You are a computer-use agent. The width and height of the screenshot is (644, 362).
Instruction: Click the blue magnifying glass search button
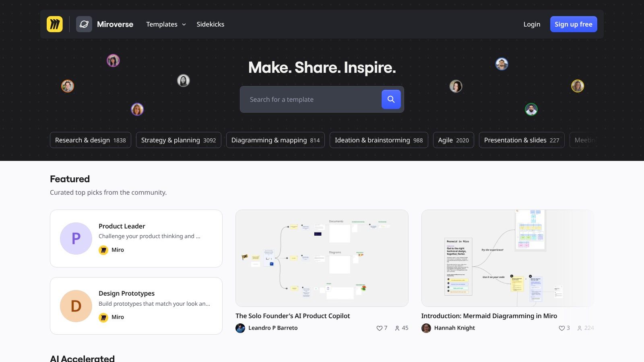391,99
